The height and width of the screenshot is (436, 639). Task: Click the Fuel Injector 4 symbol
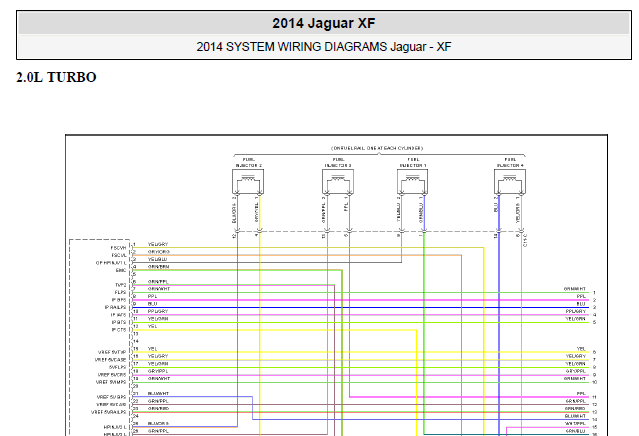[x=510, y=182]
